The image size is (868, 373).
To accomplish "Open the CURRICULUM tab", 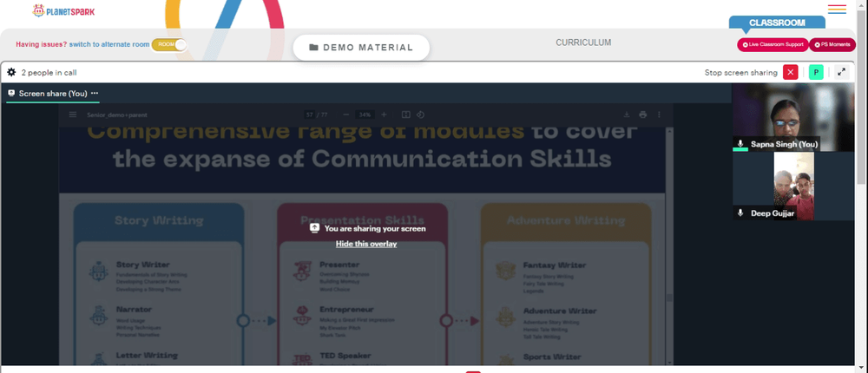I will (583, 43).
